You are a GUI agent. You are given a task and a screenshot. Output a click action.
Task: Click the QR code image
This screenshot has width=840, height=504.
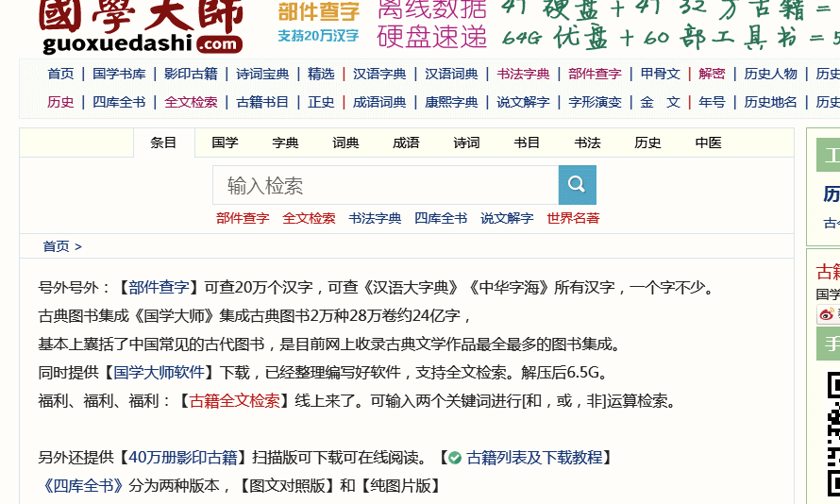(833, 434)
